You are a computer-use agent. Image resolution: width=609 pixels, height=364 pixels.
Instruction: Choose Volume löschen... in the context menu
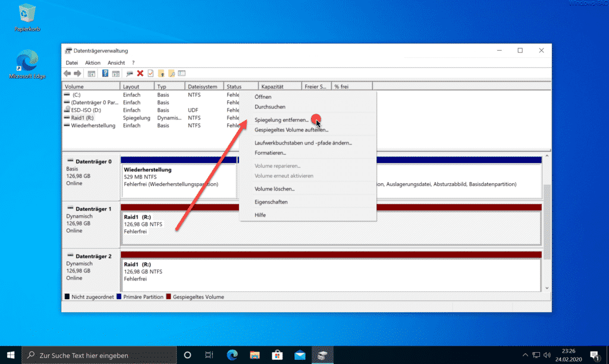[308, 189]
